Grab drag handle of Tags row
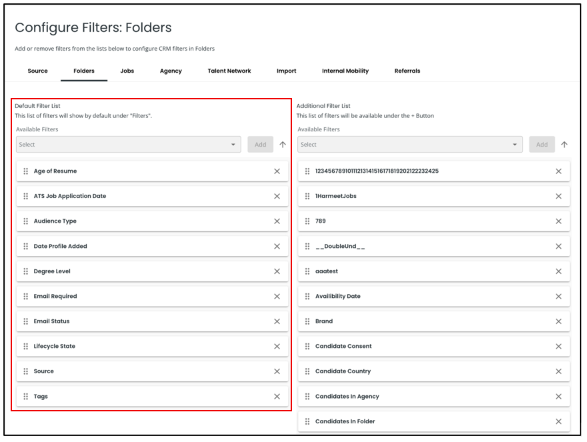The height and width of the screenshot is (442, 587). pos(26,396)
